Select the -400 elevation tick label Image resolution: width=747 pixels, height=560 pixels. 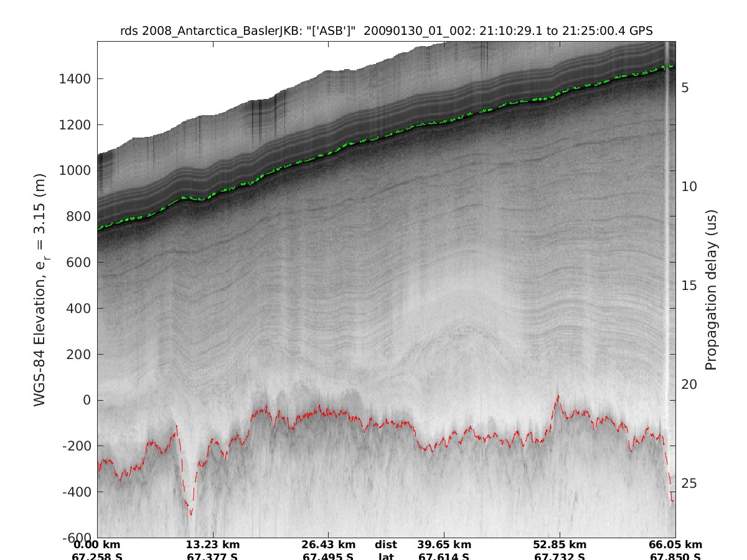click(x=75, y=492)
